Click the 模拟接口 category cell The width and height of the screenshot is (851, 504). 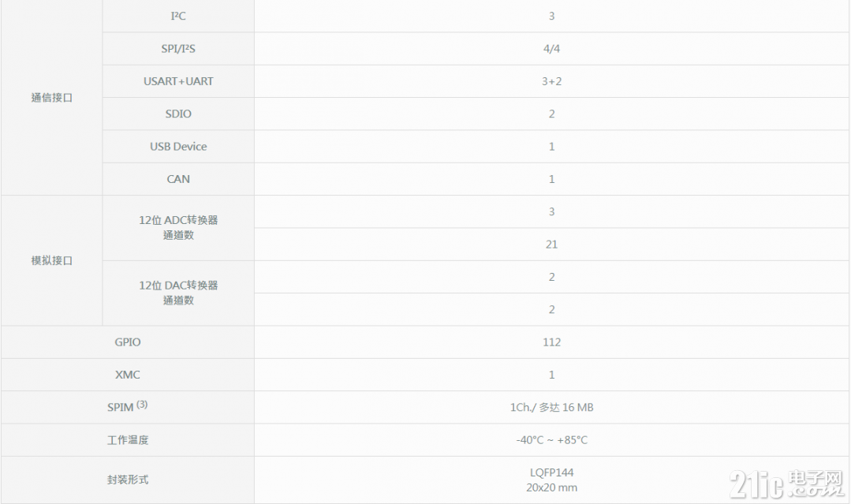click(x=51, y=260)
